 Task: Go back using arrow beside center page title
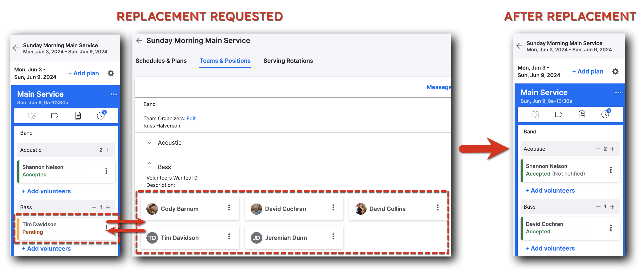[139, 40]
